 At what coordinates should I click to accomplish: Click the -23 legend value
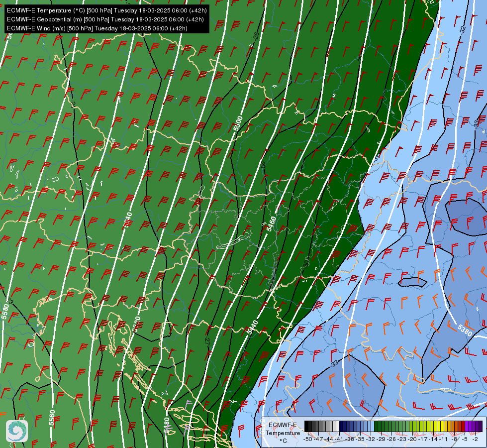tap(402, 439)
